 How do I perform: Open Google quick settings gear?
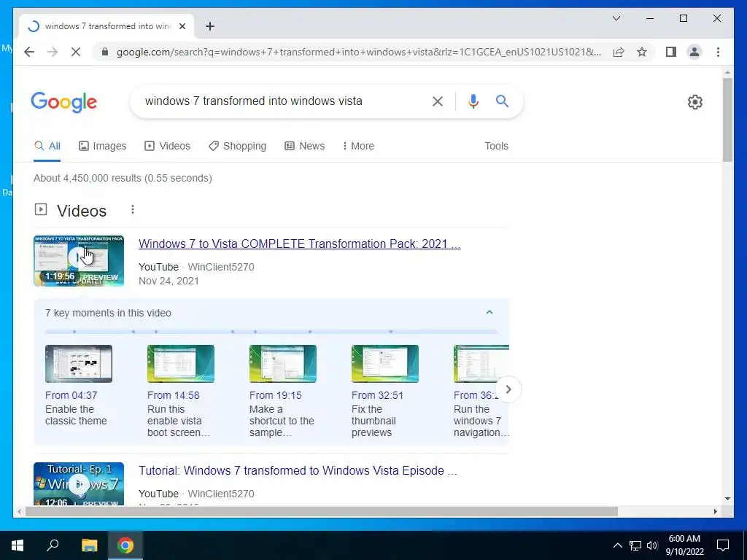point(695,102)
